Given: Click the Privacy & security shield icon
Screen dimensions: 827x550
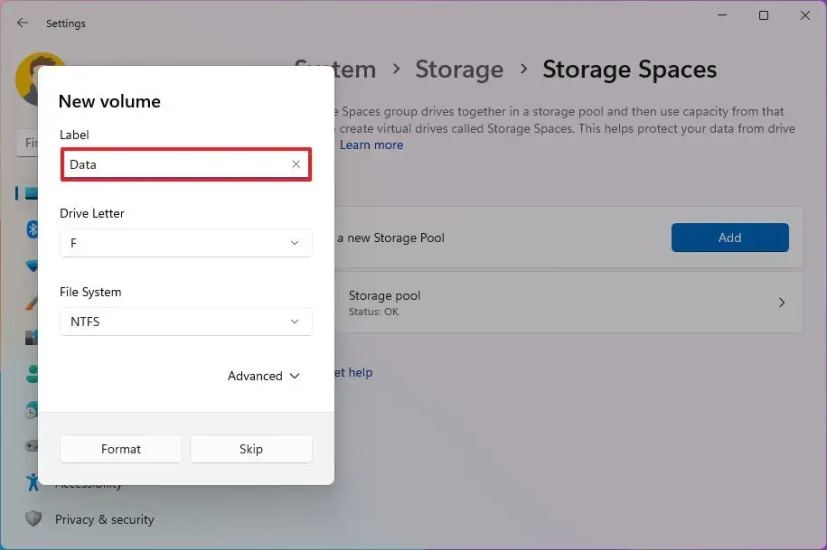Looking at the screenshot, I should point(34,519).
